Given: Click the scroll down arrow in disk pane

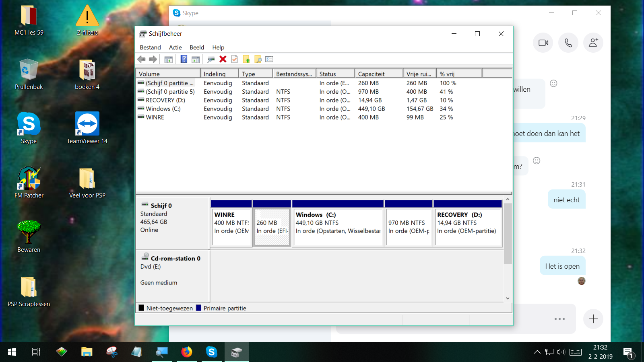Looking at the screenshot, I should [x=508, y=298].
